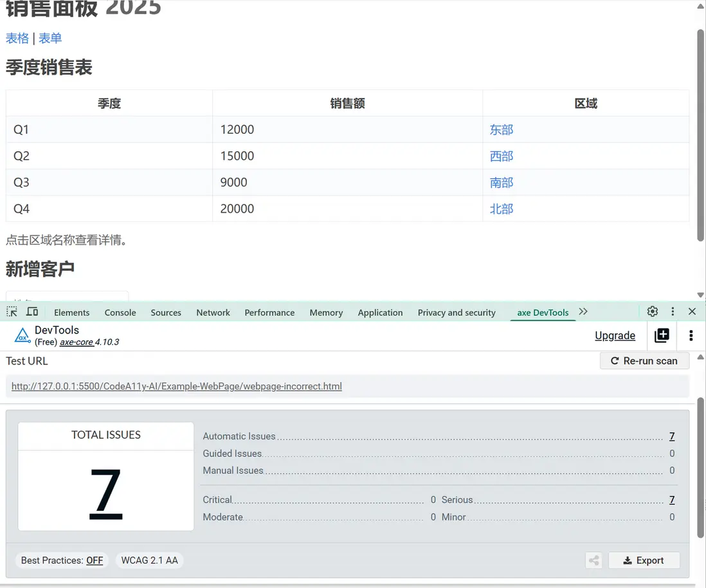Click the axe-core version link
The width and height of the screenshot is (706, 588).
(77, 342)
